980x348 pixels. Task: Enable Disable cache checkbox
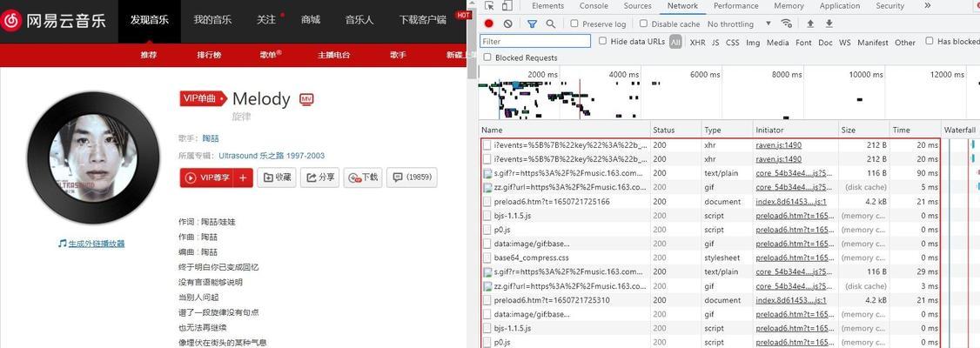click(x=643, y=23)
